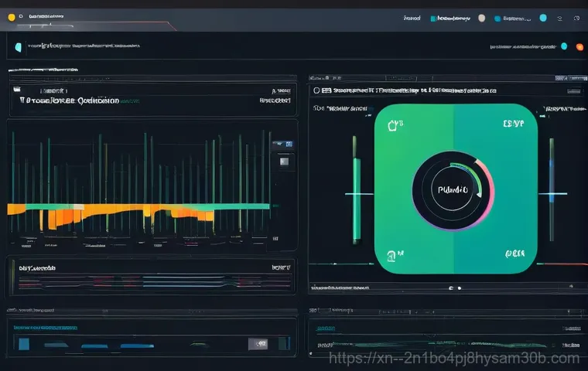Image resolution: width=588 pixels, height=371 pixels.
Task: Open the gray selector box in bottom-left panel
Action: [x=257, y=343]
